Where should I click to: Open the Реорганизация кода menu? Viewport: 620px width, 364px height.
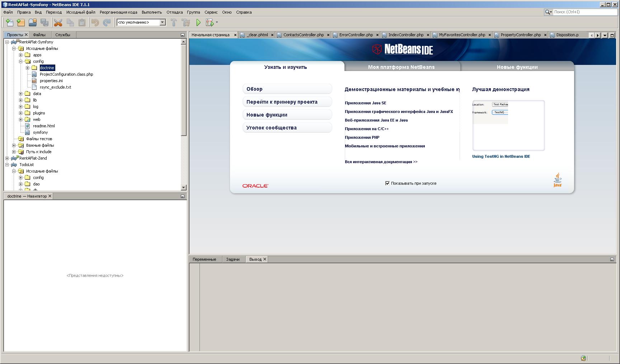[x=118, y=12]
